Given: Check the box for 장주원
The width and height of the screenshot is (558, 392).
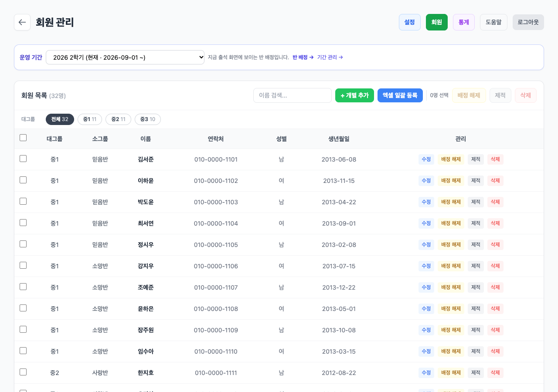Looking at the screenshot, I should [x=23, y=329].
